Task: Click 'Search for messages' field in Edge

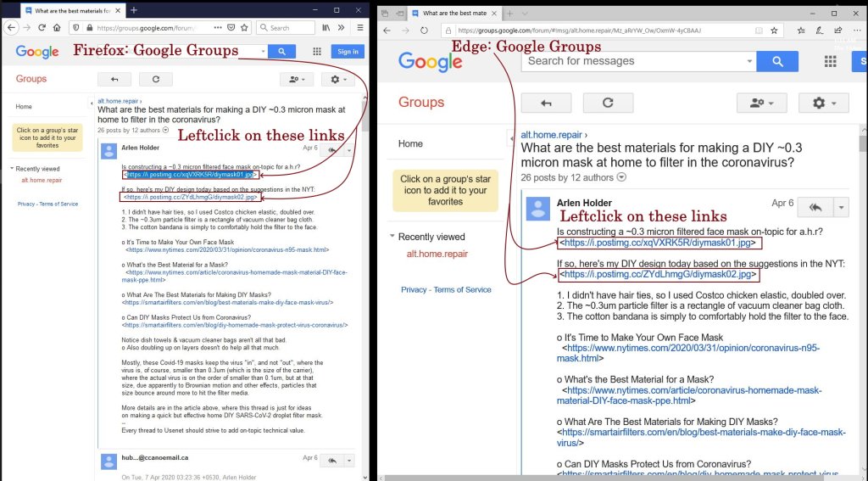Action: pyautogui.click(x=633, y=62)
